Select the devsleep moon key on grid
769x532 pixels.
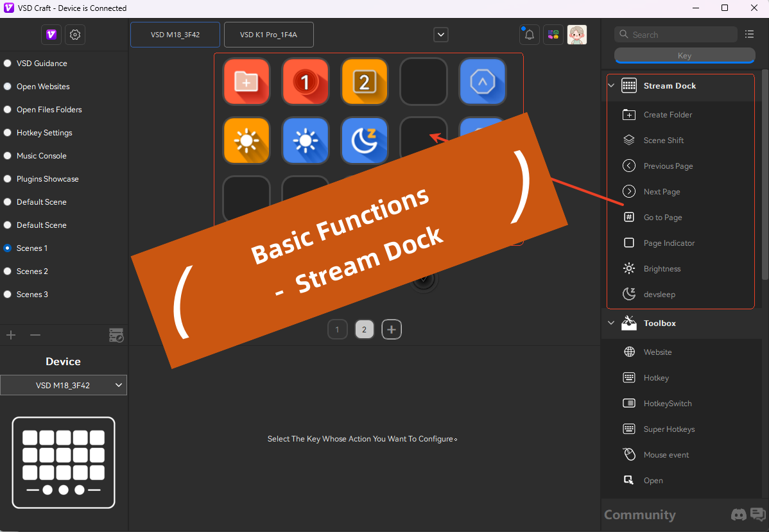[365, 141]
